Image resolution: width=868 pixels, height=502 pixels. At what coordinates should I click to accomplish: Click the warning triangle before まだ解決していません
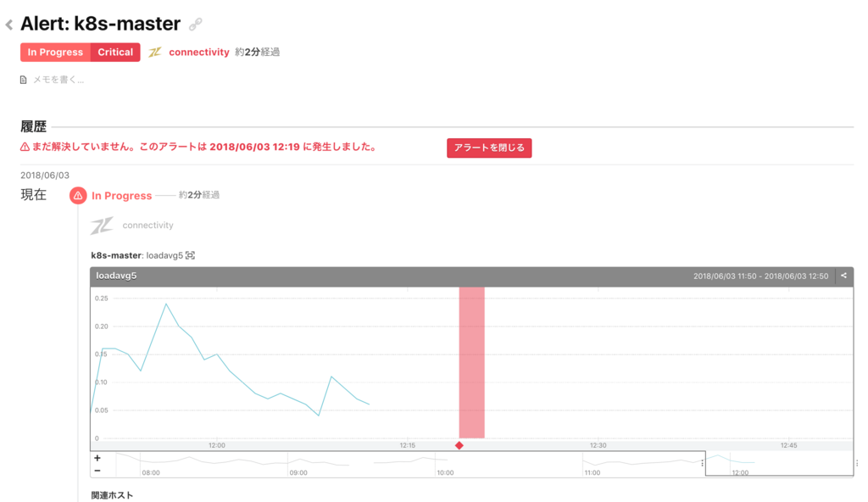[x=25, y=148]
